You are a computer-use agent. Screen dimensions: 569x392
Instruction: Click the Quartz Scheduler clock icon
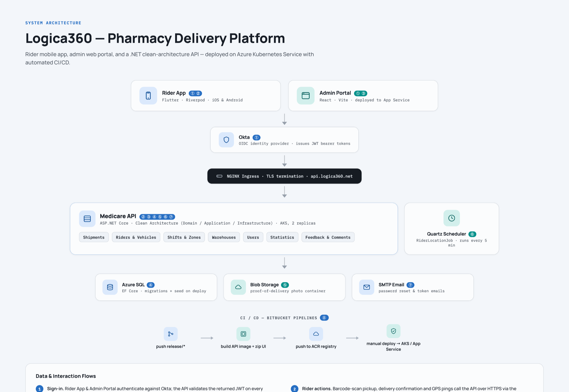pos(452,218)
